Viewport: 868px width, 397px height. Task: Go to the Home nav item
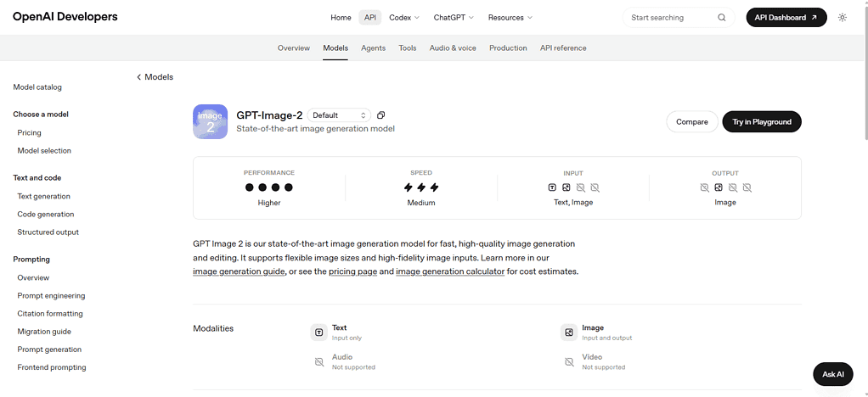[x=341, y=18]
